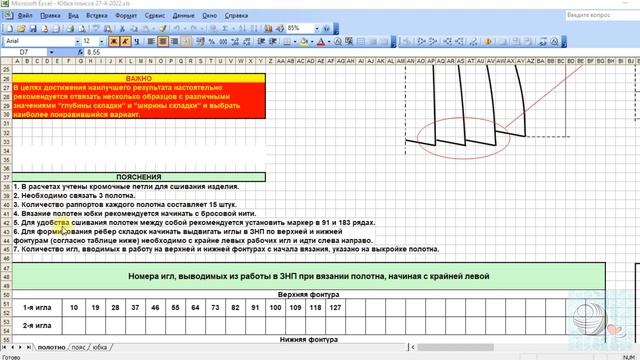Increase decimal places icon

(235, 42)
